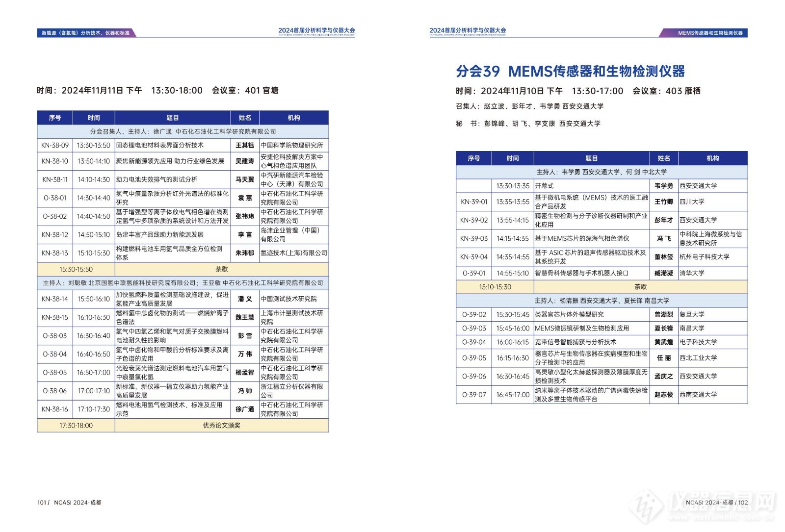Select institution "西南交通大学"

click(698, 395)
